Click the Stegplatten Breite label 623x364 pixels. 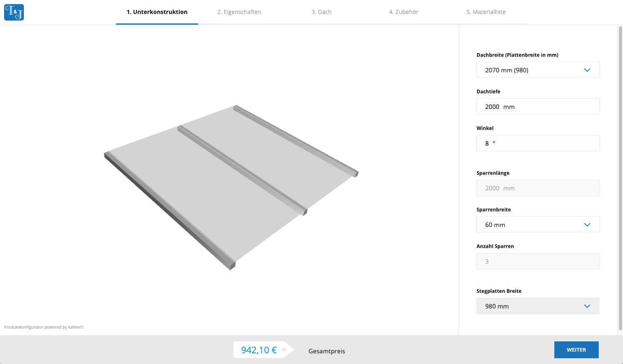pos(499,291)
